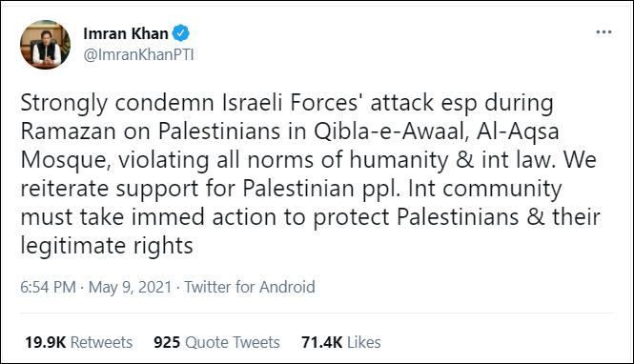Click the blue verified badge
This screenshot has height=364, width=634.
point(181,33)
